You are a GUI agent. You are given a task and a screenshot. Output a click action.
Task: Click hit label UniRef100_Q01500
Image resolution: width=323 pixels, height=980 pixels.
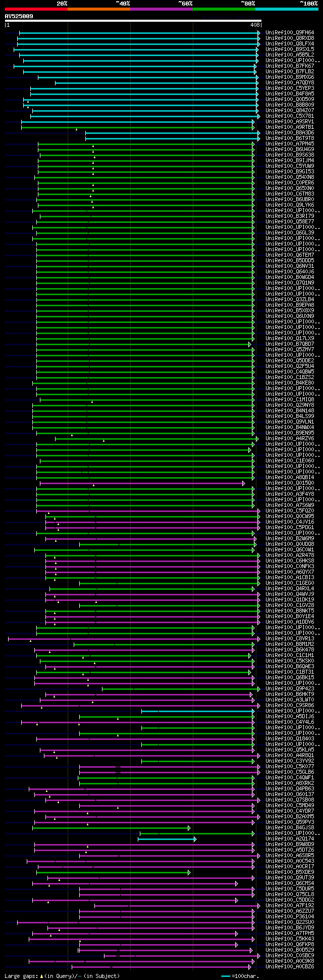[290, 483]
